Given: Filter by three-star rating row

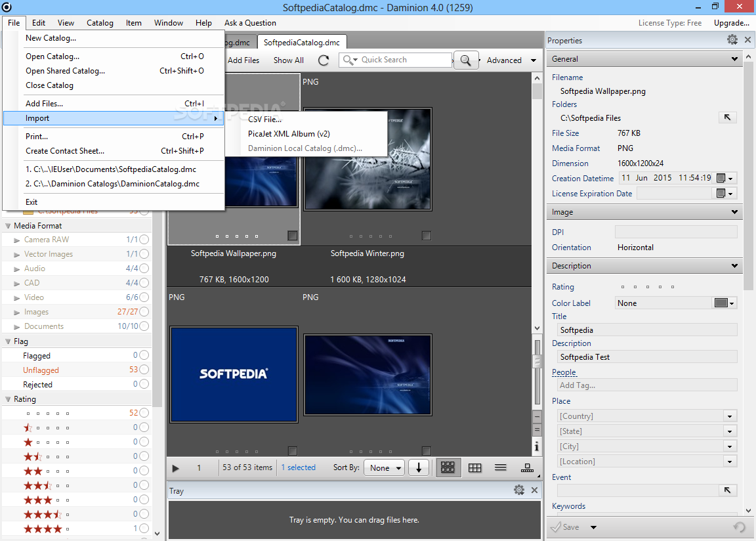Looking at the screenshot, I should [x=77, y=500].
